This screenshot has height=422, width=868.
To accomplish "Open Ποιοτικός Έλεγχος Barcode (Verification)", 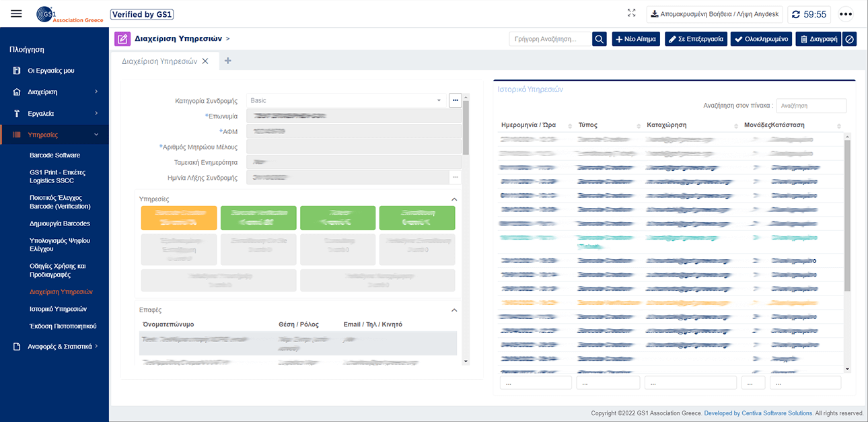I will point(60,202).
